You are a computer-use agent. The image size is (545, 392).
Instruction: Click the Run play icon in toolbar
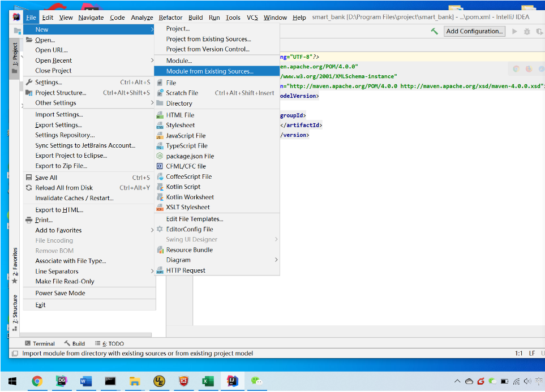point(514,31)
